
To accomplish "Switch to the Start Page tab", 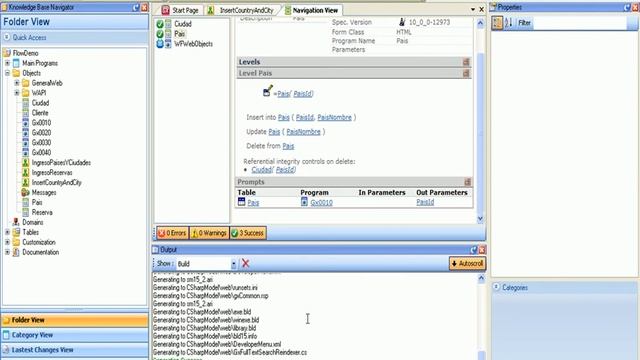I will point(180,10).
